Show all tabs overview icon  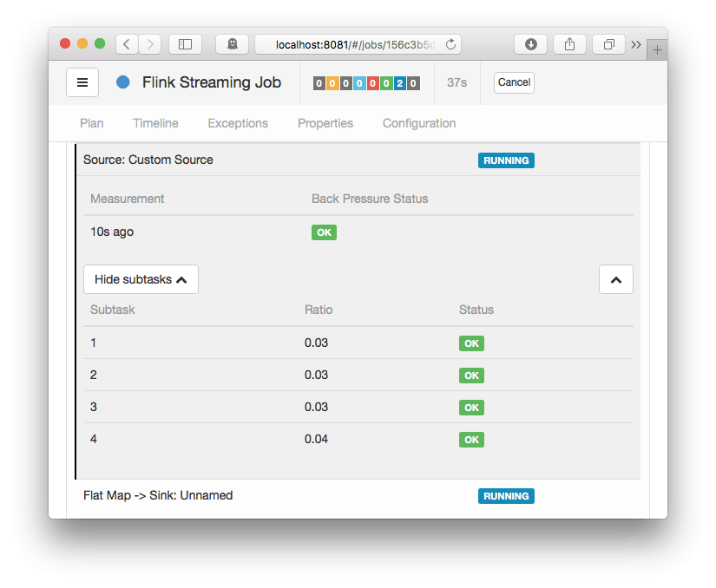click(609, 44)
